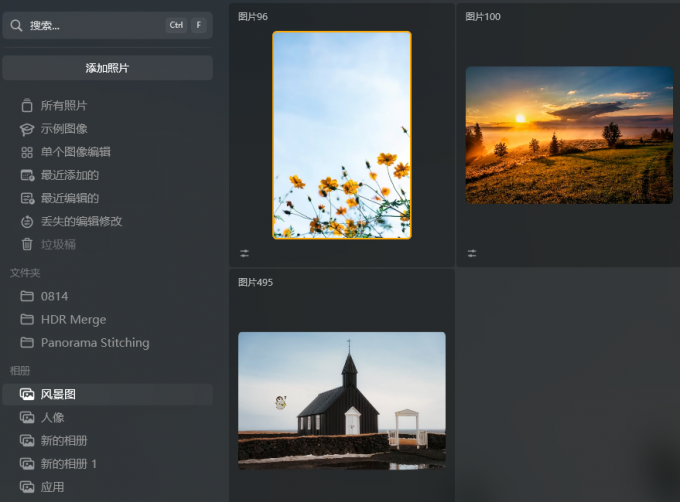This screenshot has height=502, width=680.
Task: Click the 单个图像编辑 grid icon
Action: (27, 152)
